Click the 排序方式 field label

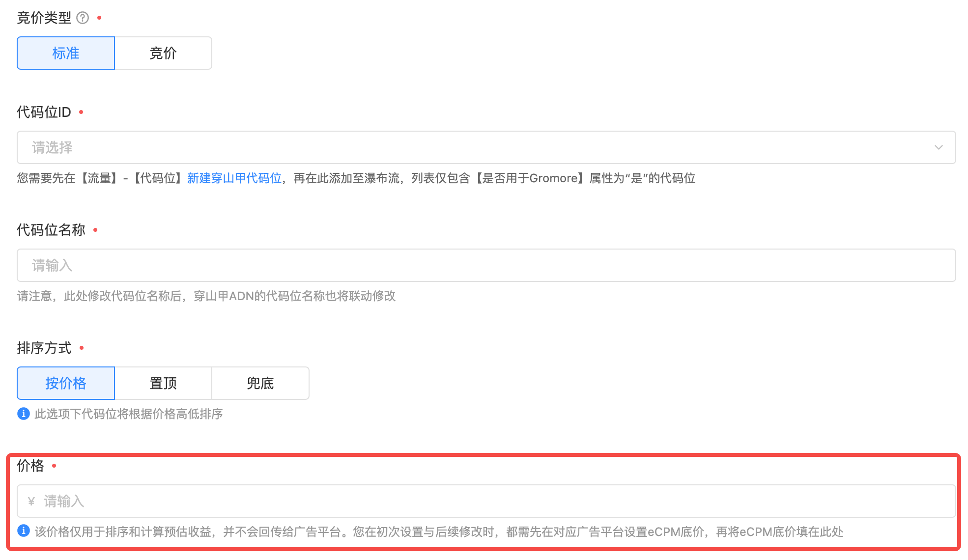coord(44,348)
